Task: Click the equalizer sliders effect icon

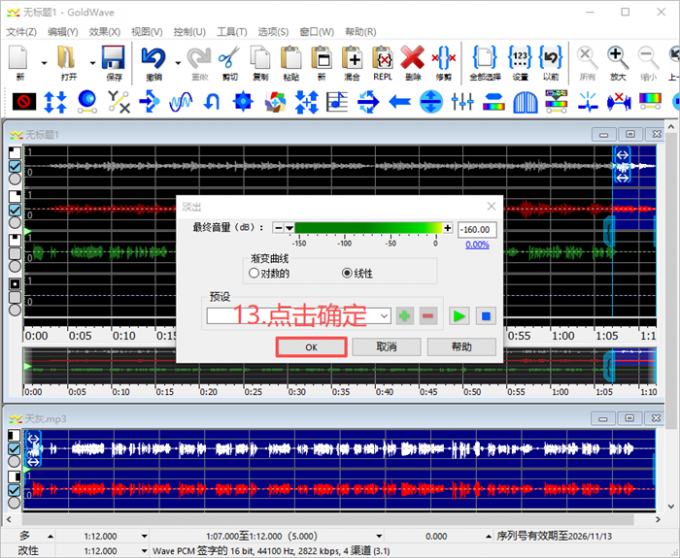Action: (462, 102)
